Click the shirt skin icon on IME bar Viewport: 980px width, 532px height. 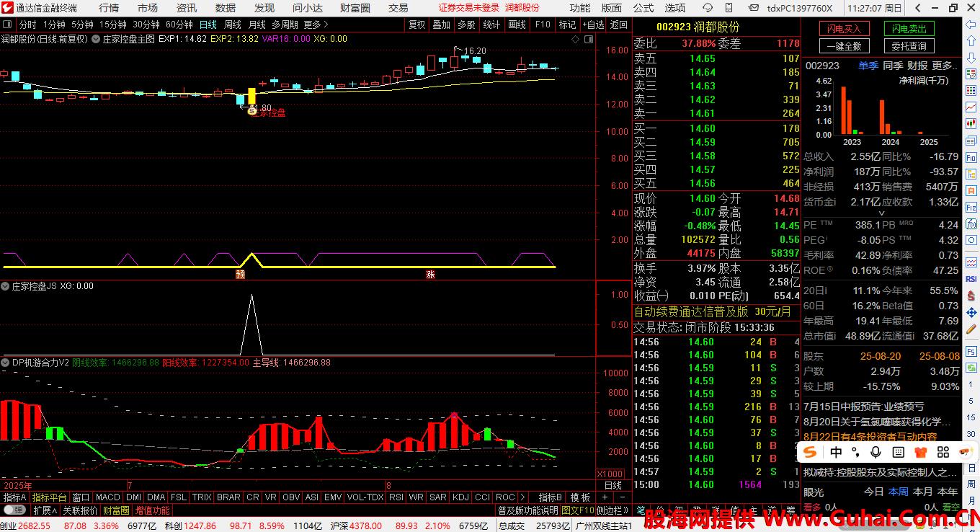[x=920, y=452]
